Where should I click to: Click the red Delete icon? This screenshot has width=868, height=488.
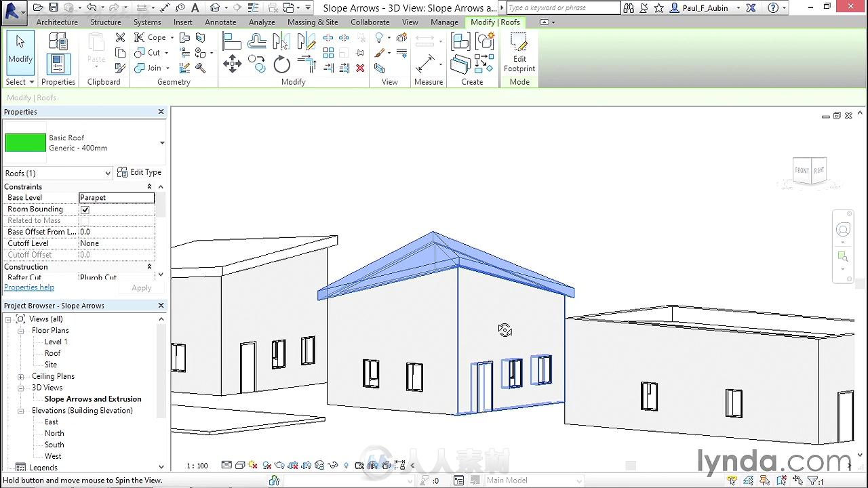pyautogui.click(x=360, y=68)
